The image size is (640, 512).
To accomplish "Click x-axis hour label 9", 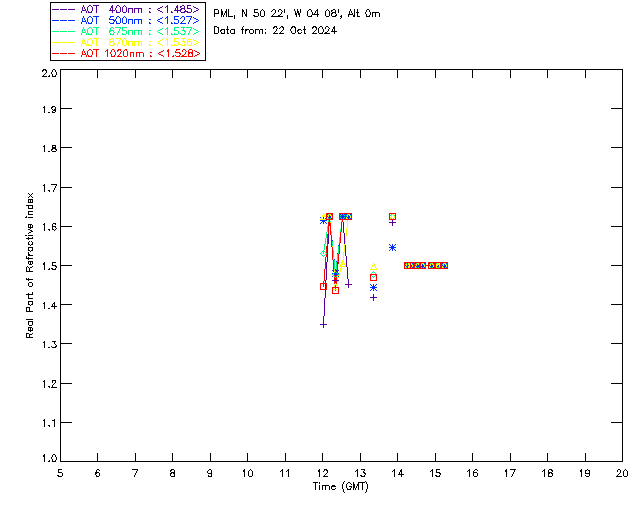I will click(x=210, y=473).
